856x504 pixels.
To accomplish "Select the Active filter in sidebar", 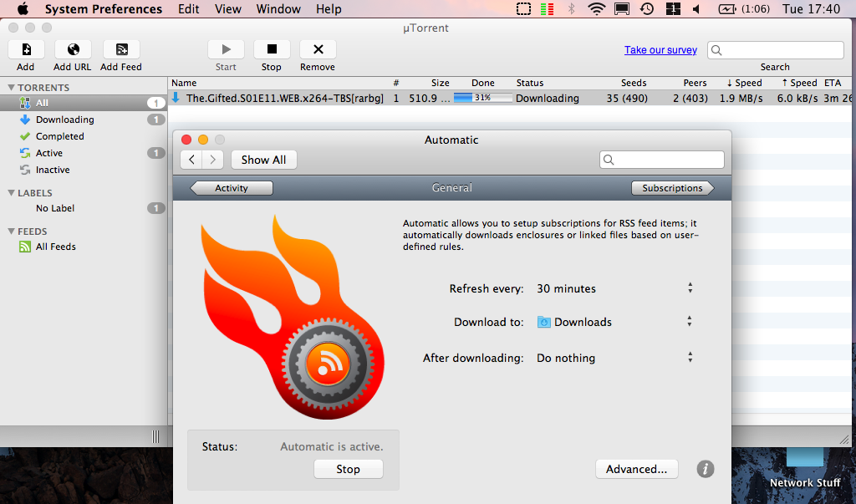I will (83, 154).
